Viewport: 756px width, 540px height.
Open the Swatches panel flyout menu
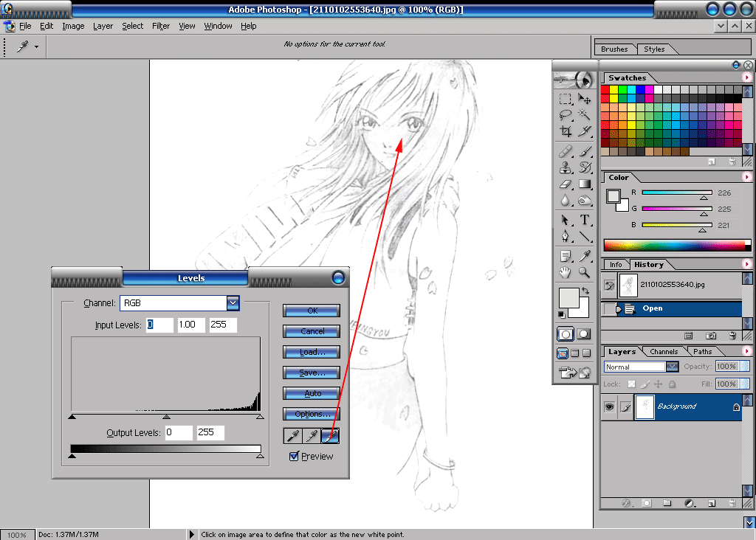click(x=747, y=77)
